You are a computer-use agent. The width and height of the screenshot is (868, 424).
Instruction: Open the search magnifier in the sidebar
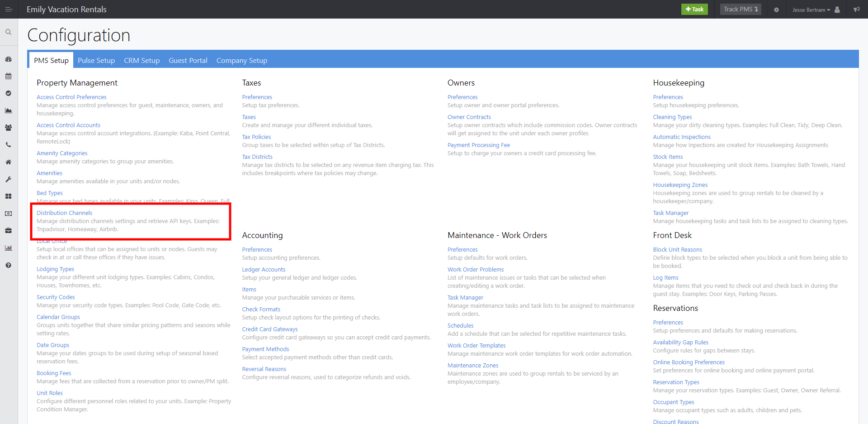tap(9, 32)
